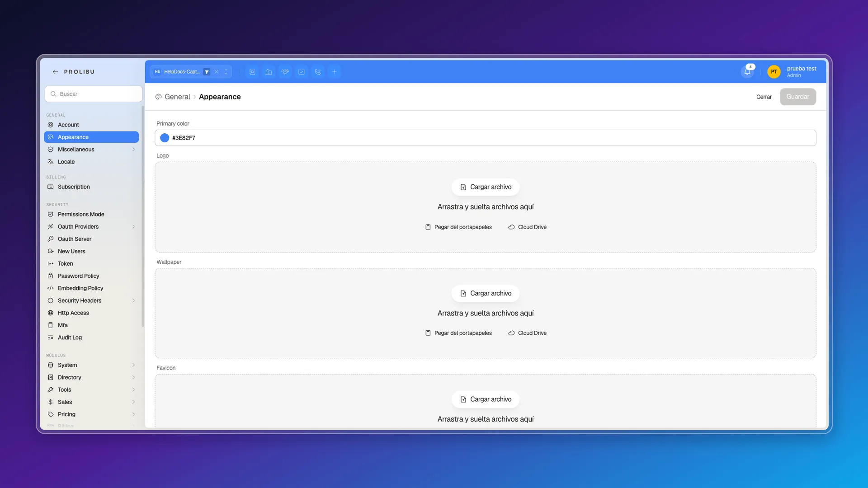Click Cargar archivo under Wallpaper
868x488 pixels.
pyautogui.click(x=486, y=293)
